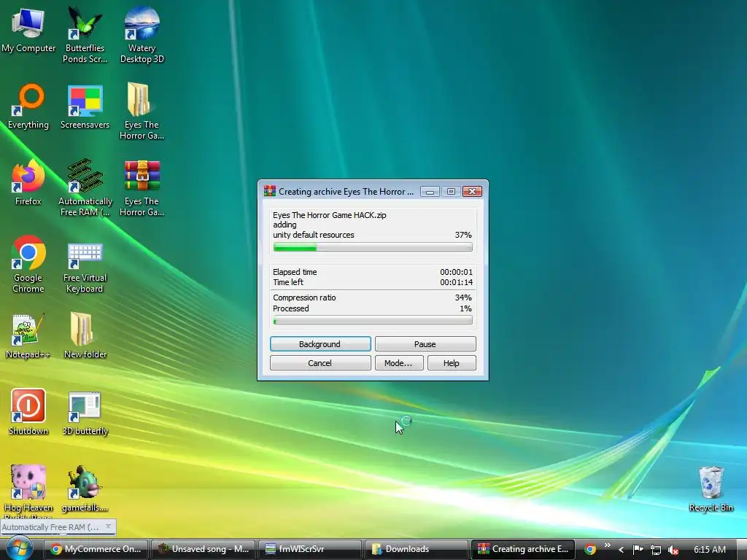Select Automatically Free RAM shortcut icon
The height and width of the screenshot is (560, 747).
85,187
